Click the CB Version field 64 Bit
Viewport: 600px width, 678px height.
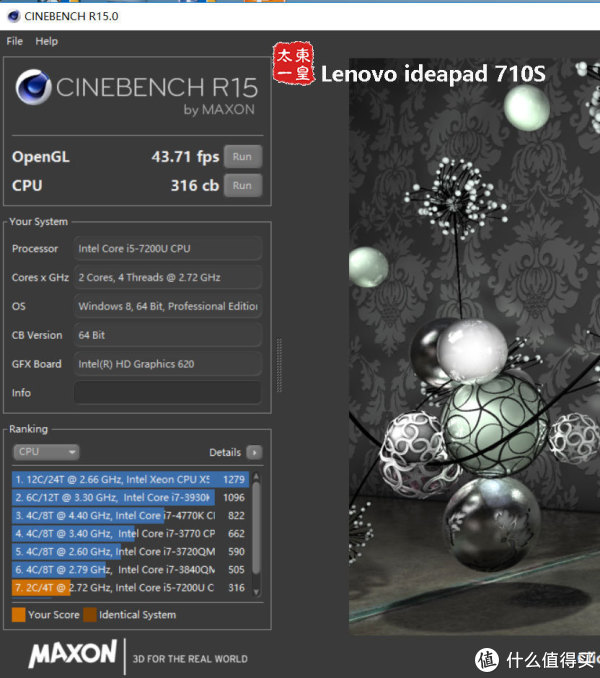(167, 335)
